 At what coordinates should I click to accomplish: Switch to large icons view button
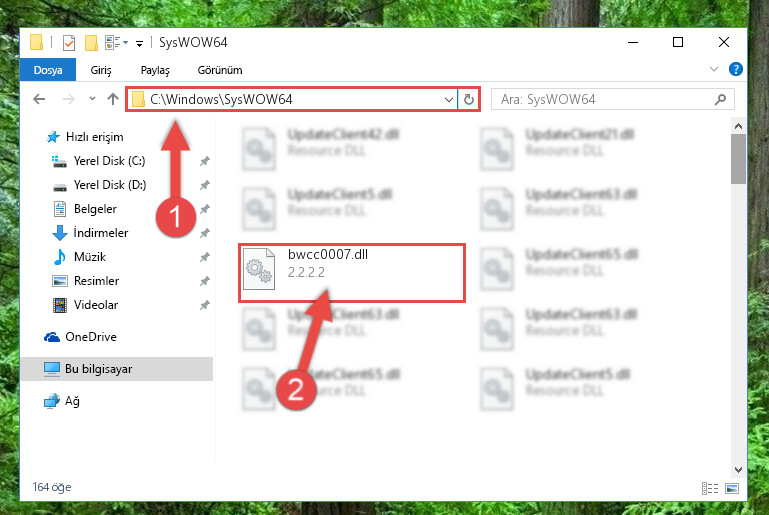click(x=732, y=489)
